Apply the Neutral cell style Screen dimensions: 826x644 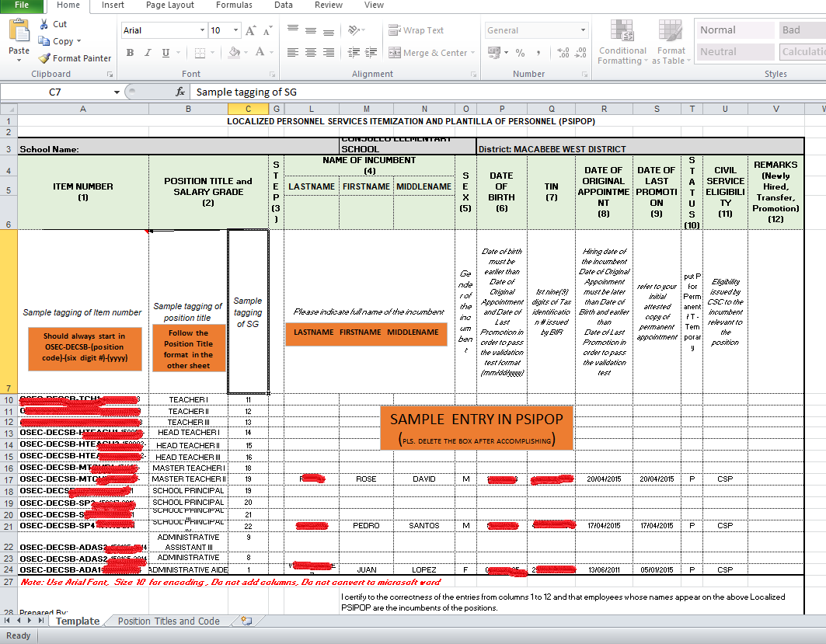pyautogui.click(x=734, y=51)
